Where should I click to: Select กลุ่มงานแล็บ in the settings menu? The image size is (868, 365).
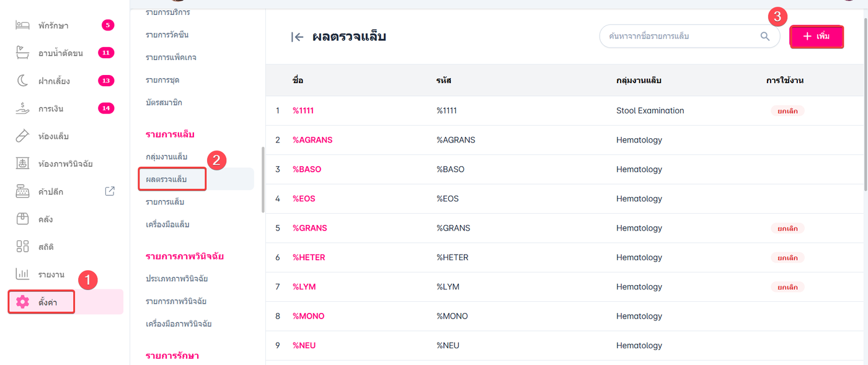tap(166, 157)
